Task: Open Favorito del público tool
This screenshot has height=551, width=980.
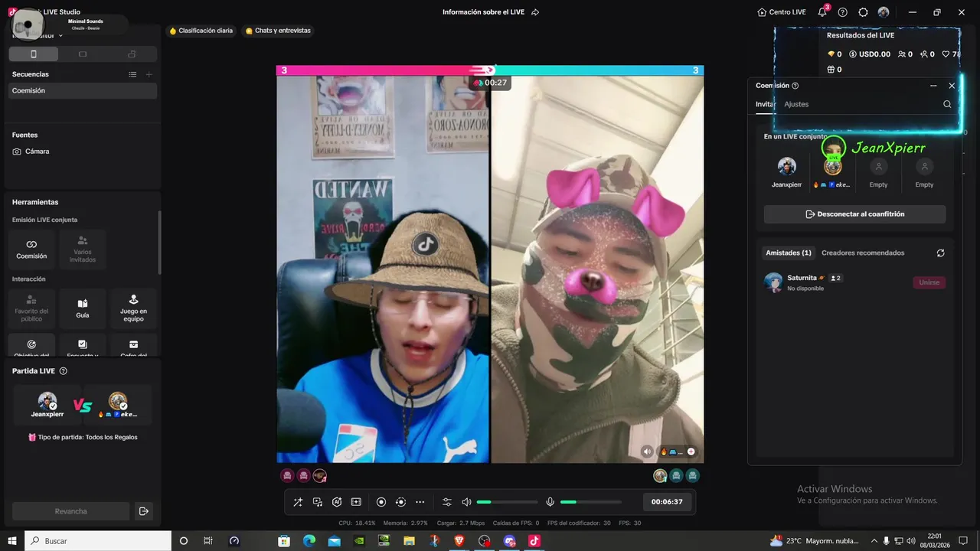Action: pos(31,308)
